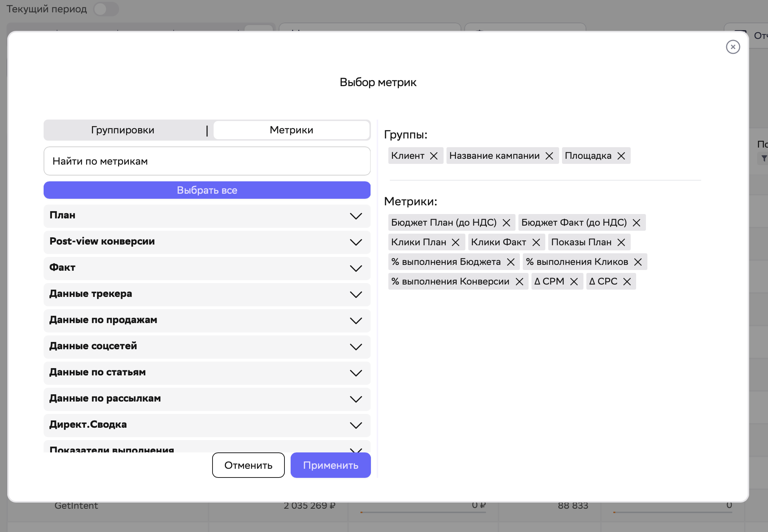This screenshot has height=532, width=768.
Task: Remove the % выполнения Бюджета metric
Action: [511, 262]
